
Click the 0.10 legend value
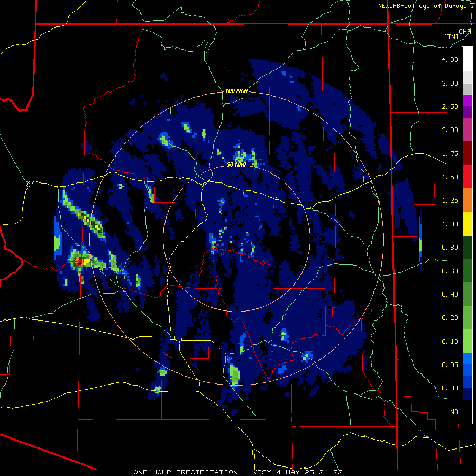point(450,342)
